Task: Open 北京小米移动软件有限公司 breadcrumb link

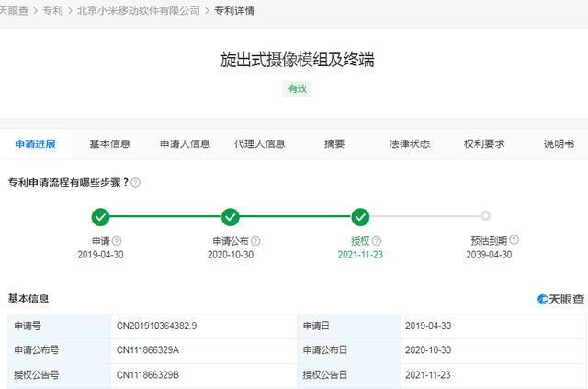Action: tap(139, 10)
